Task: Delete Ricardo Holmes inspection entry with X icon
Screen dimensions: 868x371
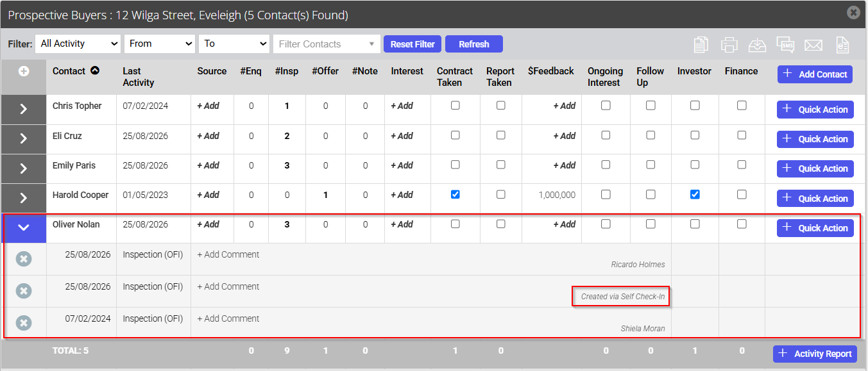Action: [x=24, y=259]
